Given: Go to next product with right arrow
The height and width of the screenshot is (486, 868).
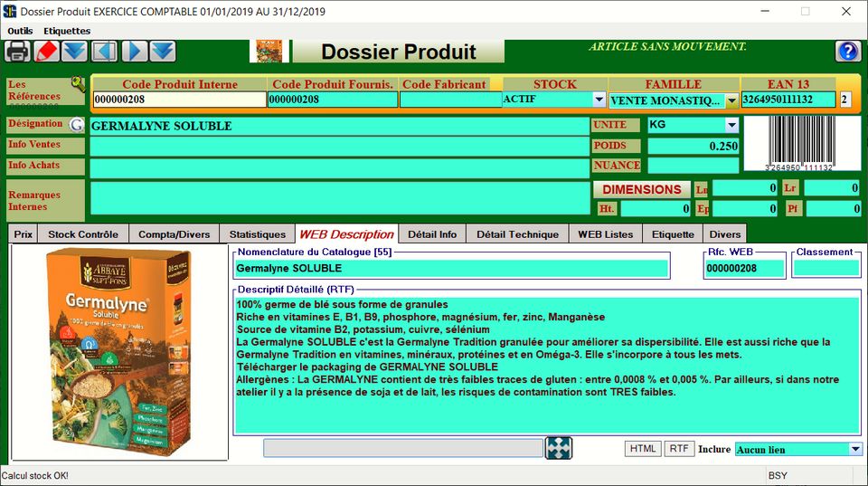Looking at the screenshot, I should tap(134, 52).
